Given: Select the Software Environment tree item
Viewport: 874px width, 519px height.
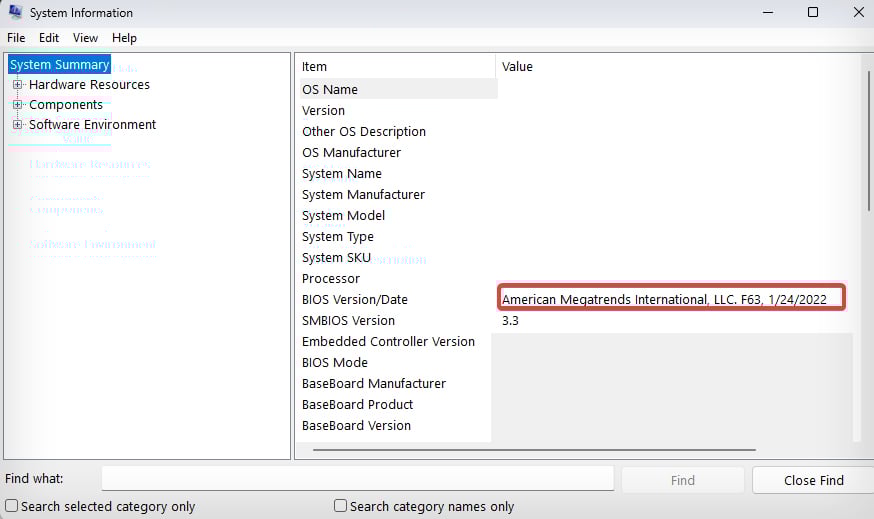Looking at the screenshot, I should click(x=93, y=125).
